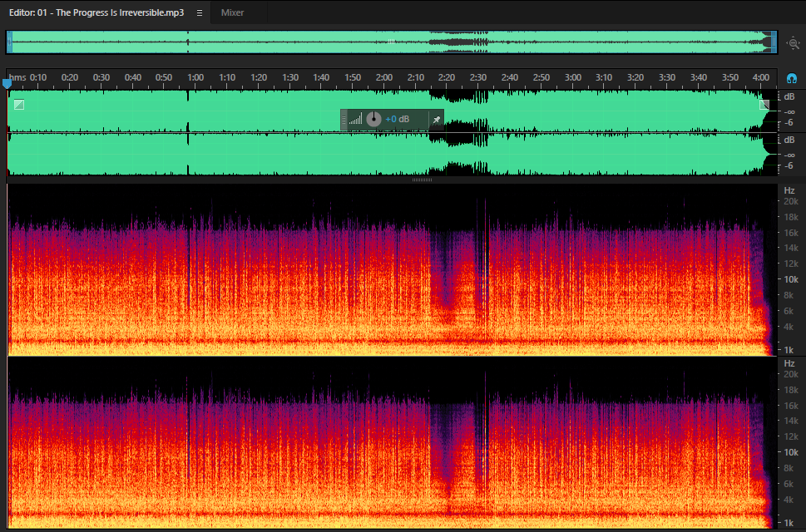806x532 pixels.
Task: Click the 4:00 mark on the ruler
Action: [x=761, y=77]
